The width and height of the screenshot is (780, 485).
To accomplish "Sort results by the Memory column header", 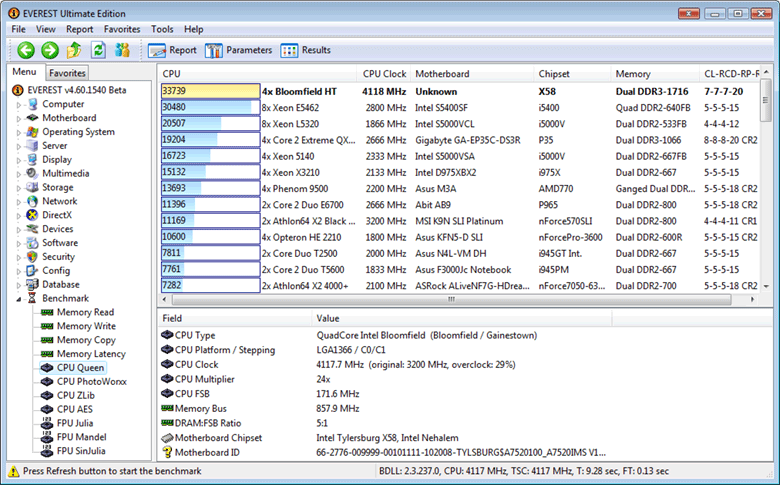I will click(x=655, y=74).
